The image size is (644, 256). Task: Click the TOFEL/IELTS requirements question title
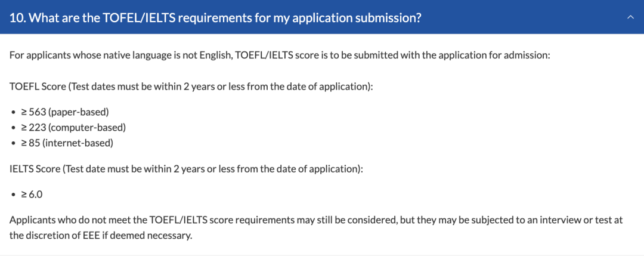point(216,18)
